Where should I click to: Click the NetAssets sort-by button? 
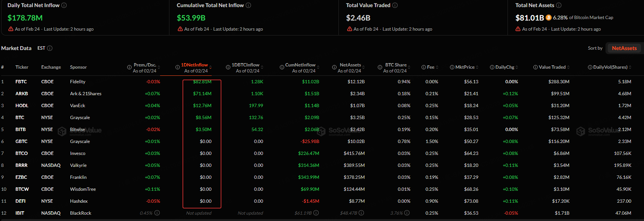624,48
